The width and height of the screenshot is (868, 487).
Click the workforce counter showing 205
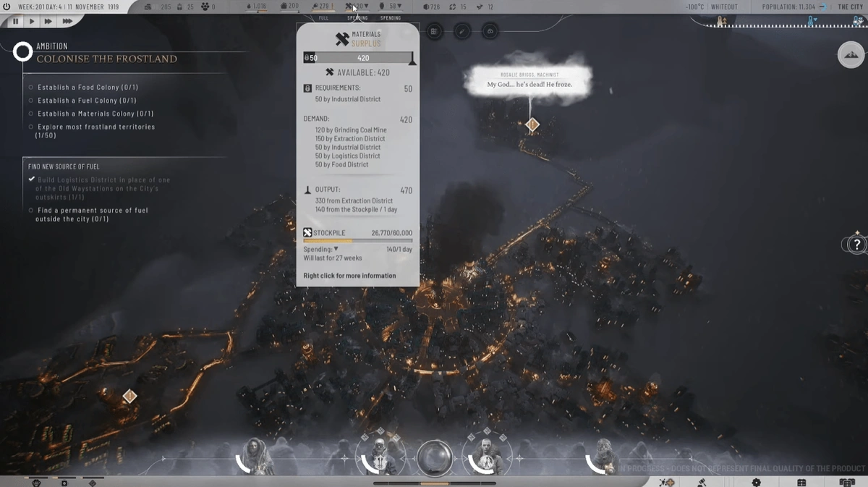pyautogui.click(x=158, y=7)
